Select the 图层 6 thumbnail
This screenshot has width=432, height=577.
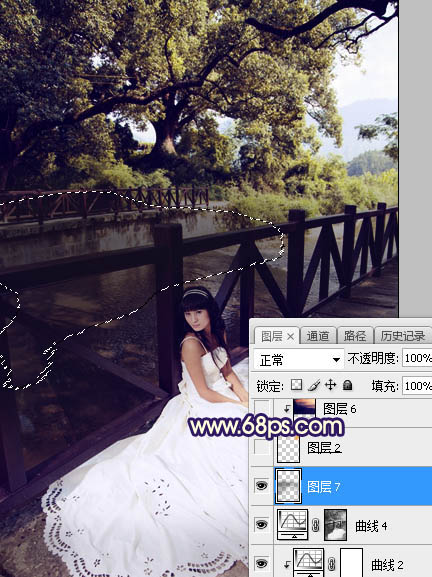[x=304, y=408]
